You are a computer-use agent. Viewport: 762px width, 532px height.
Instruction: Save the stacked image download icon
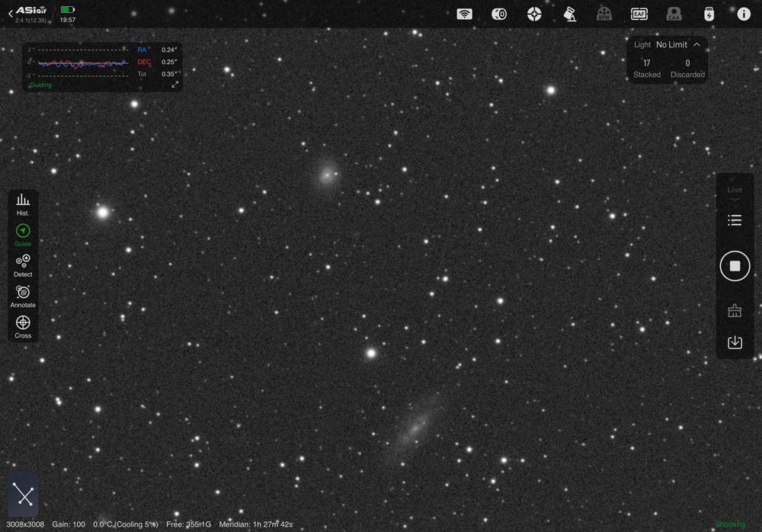[x=735, y=342]
